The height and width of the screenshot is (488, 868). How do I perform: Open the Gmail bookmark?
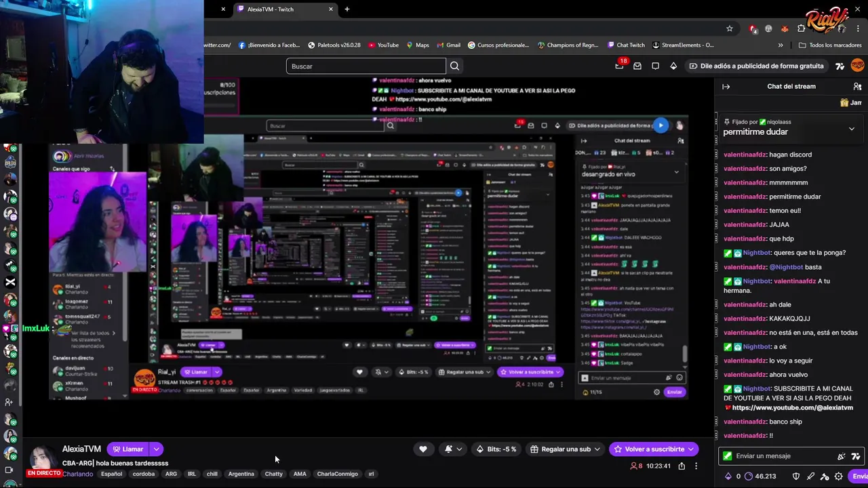(x=448, y=45)
